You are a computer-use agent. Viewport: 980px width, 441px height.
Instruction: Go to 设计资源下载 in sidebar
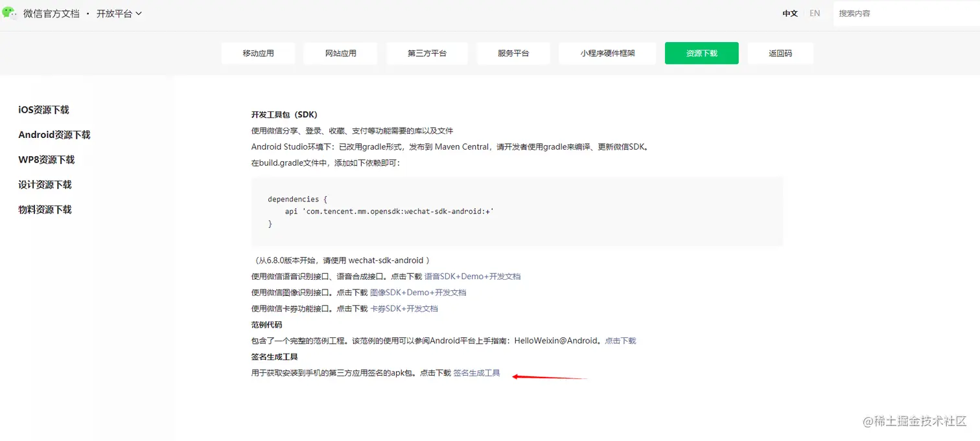[x=45, y=185]
